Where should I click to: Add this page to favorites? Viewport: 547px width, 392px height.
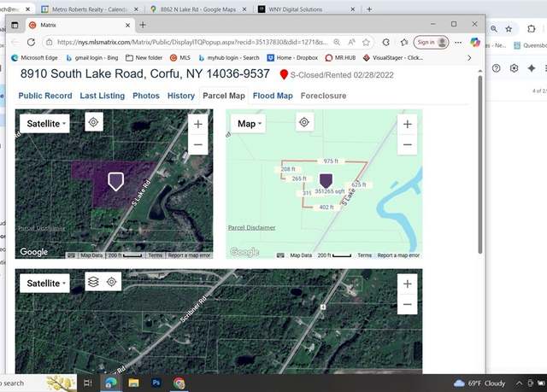point(366,42)
